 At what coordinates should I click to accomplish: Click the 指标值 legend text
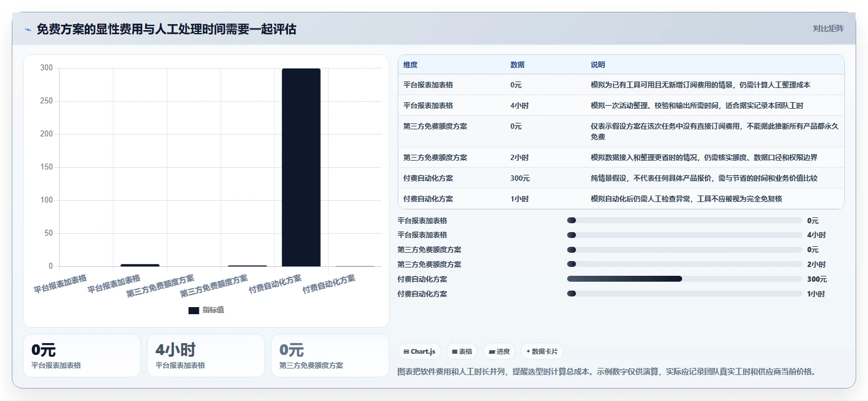[x=213, y=310]
